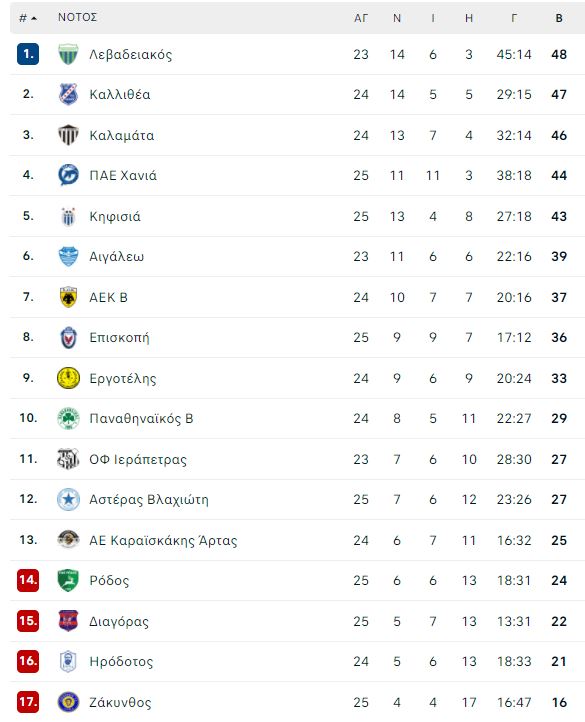Click the ΠΑΕ Χανιά dolphin logo
585x722 pixels.
[x=68, y=175]
